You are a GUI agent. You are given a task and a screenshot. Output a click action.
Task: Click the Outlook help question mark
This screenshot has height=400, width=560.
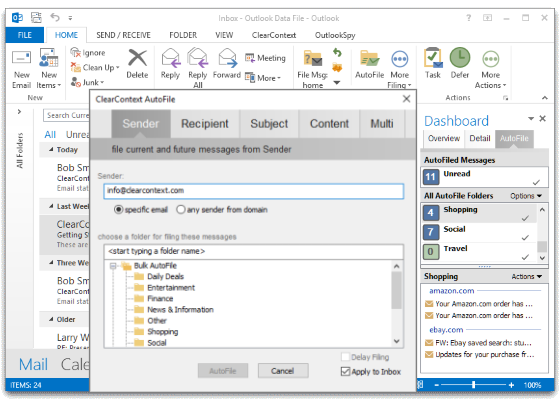(469, 18)
